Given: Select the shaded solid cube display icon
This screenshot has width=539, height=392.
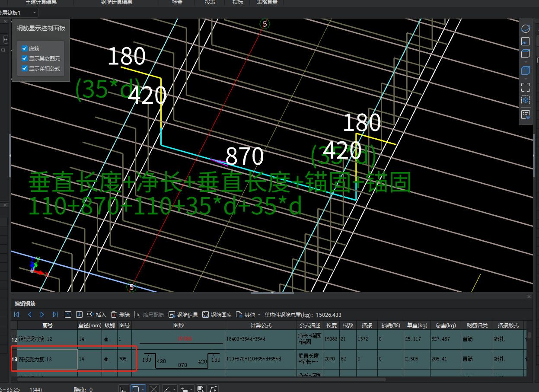Looking at the screenshot, I should (525, 70).
